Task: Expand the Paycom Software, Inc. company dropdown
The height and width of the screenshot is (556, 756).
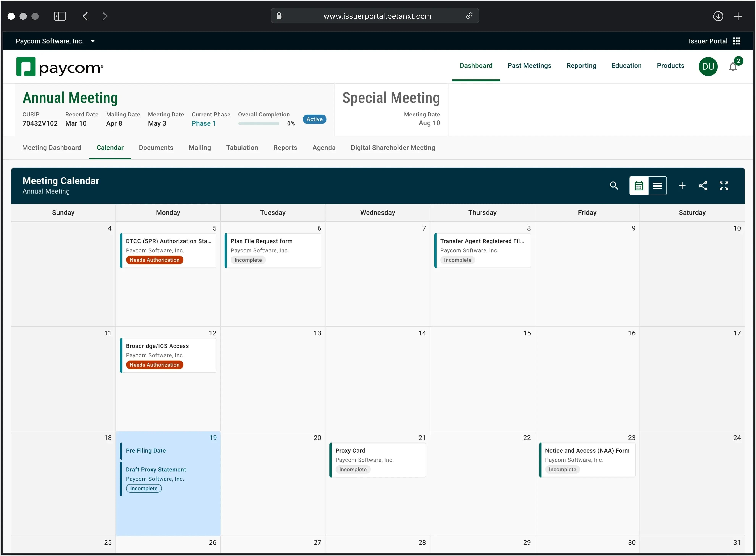Action: (x=93, y=41)
